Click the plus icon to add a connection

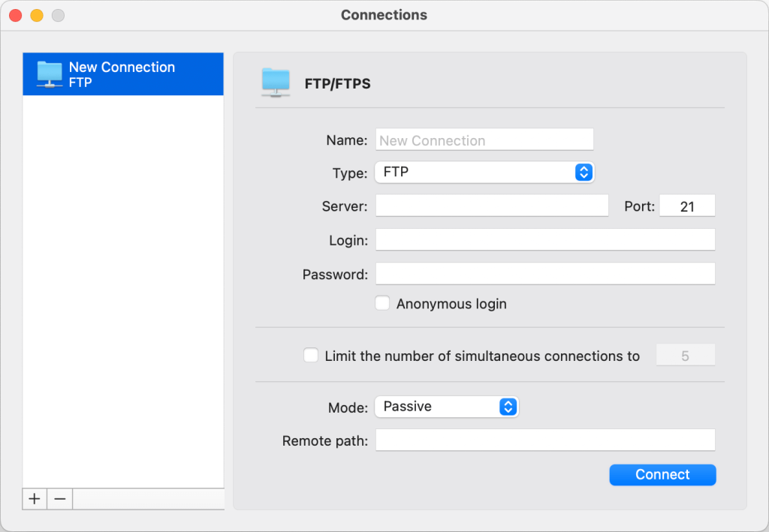click(34, 498)
